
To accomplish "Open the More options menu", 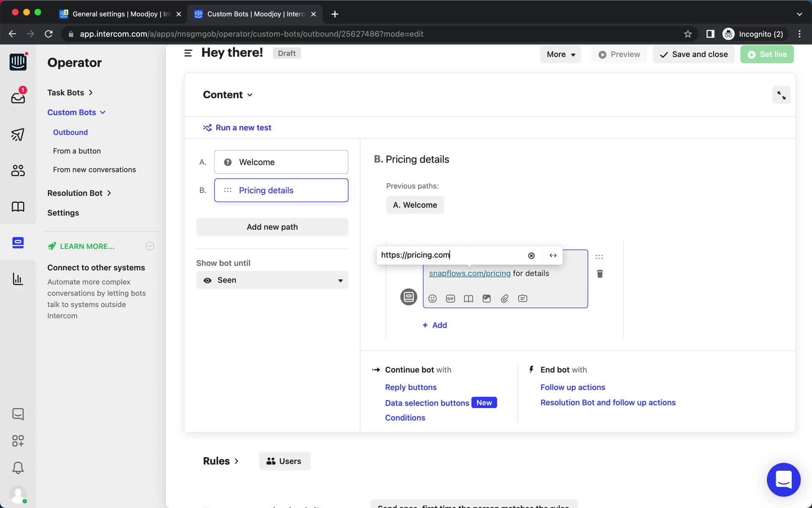I will click(x=560, y=54).
